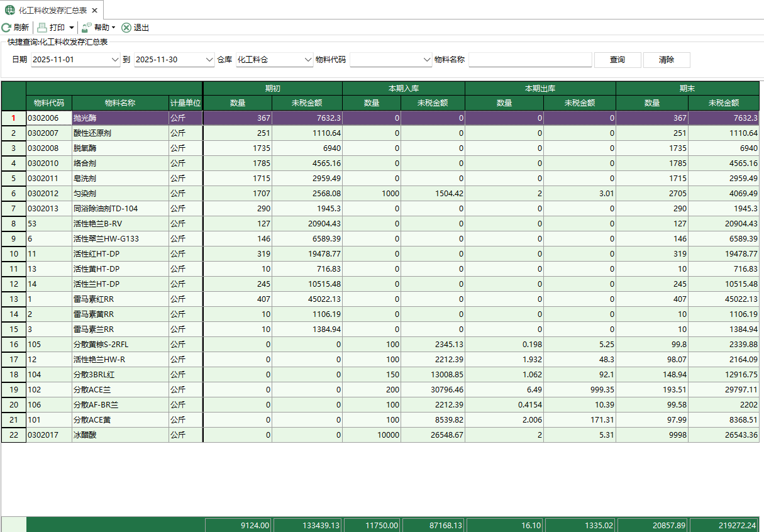This screenshot has width=764, height=532.
Task: Click the globe icon on the report tab
Action: pyautogui.click(x=10, y=10)
